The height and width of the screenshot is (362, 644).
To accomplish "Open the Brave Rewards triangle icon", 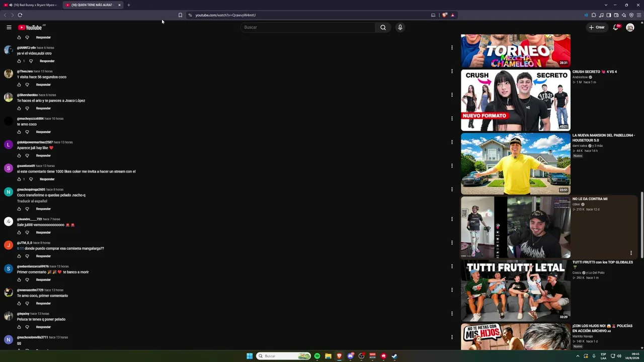I will click(453, 15).
